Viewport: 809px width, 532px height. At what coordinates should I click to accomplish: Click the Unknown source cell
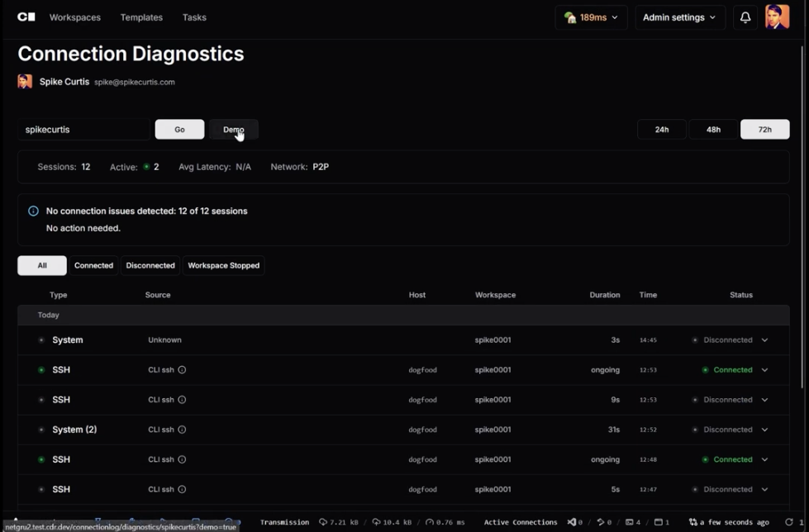pyautogui.click(x=164, y=340)
